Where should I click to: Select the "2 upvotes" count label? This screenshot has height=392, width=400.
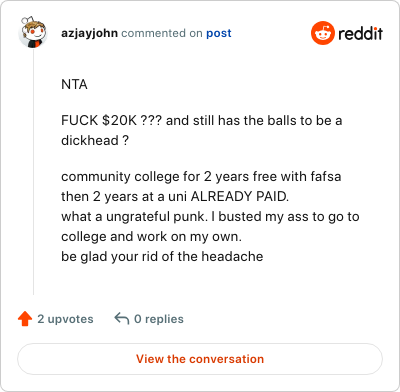65,319
